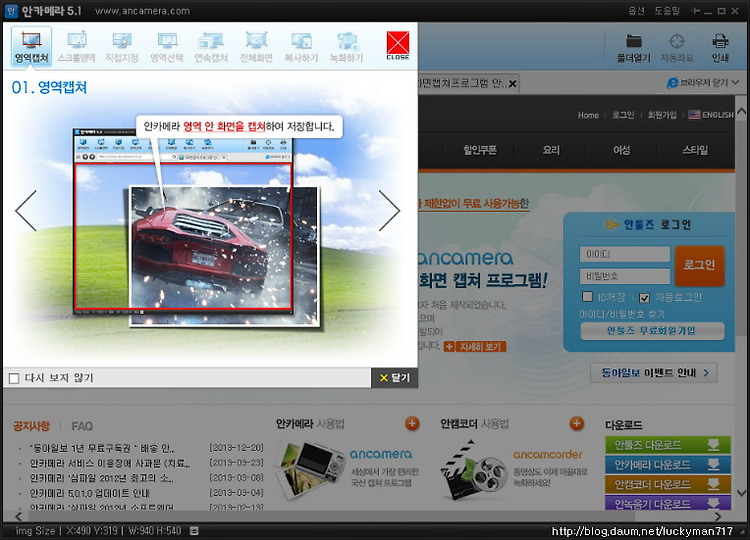Click the 자동좌표 crosshair icon
This screenshot has width=750, height=540.
click(676, 47)
